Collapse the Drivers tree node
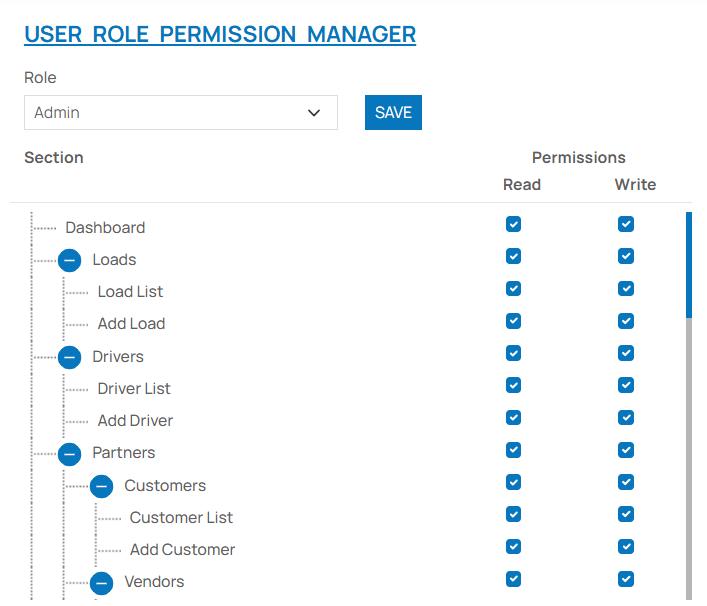Screen dimensions: 707x606 coord(69,357)
